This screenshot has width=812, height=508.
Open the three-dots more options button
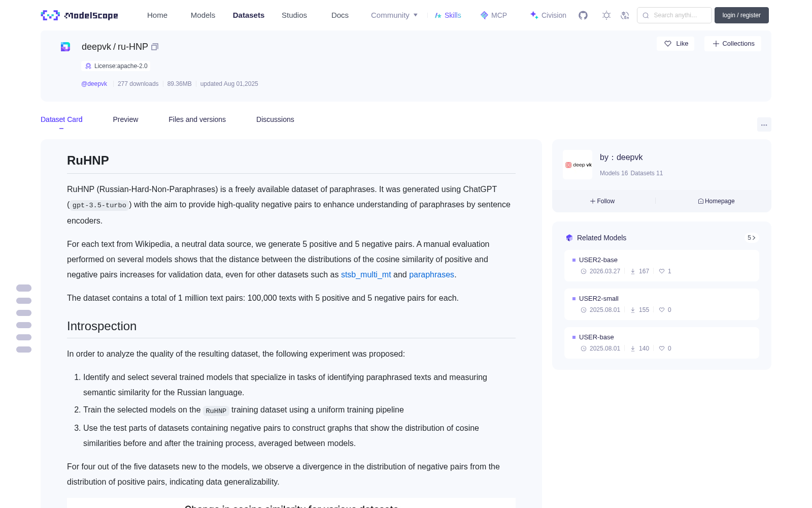point(764,124)
